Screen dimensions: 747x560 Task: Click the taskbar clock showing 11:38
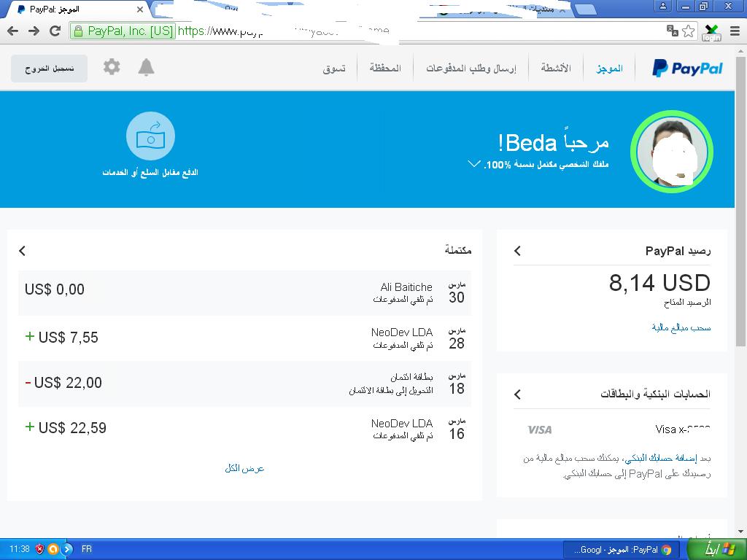(20, 549)
